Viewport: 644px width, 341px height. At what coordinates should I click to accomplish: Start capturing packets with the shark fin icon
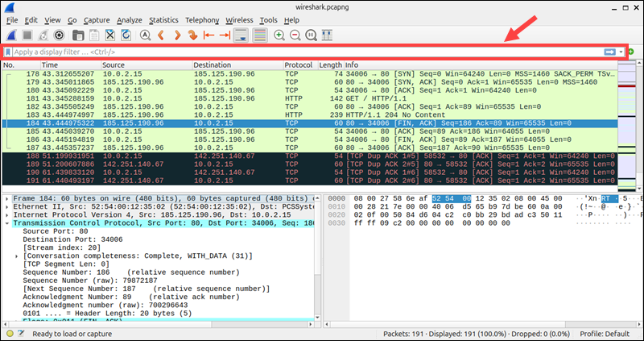pyautogui.click(x=11, y=35)
